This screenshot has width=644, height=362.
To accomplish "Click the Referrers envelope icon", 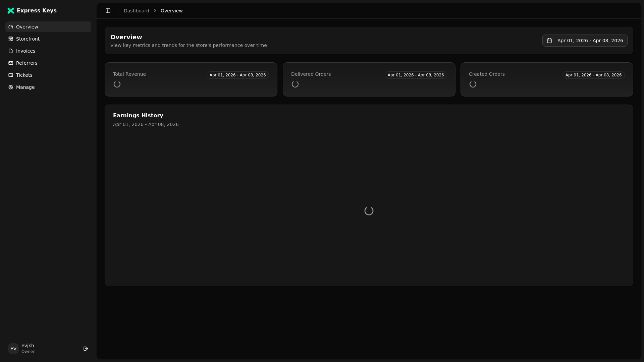I will [11, 63].
